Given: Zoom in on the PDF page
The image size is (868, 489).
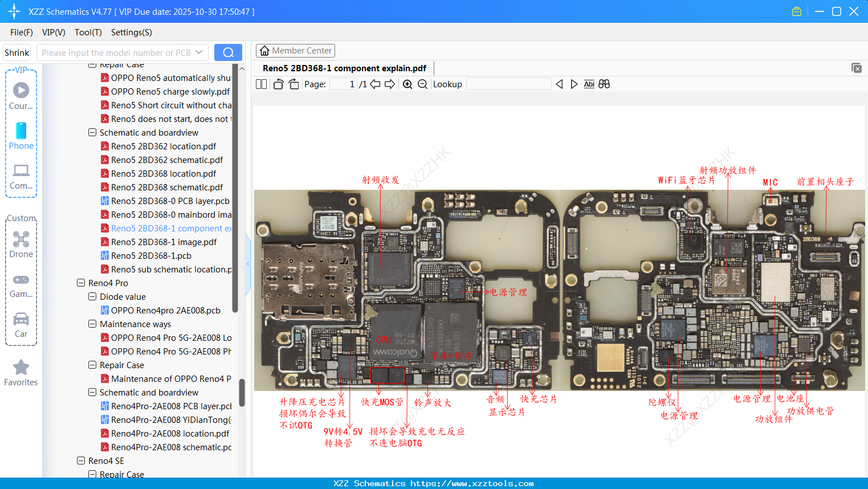Looking at the screenshot, I should point(407,84).
